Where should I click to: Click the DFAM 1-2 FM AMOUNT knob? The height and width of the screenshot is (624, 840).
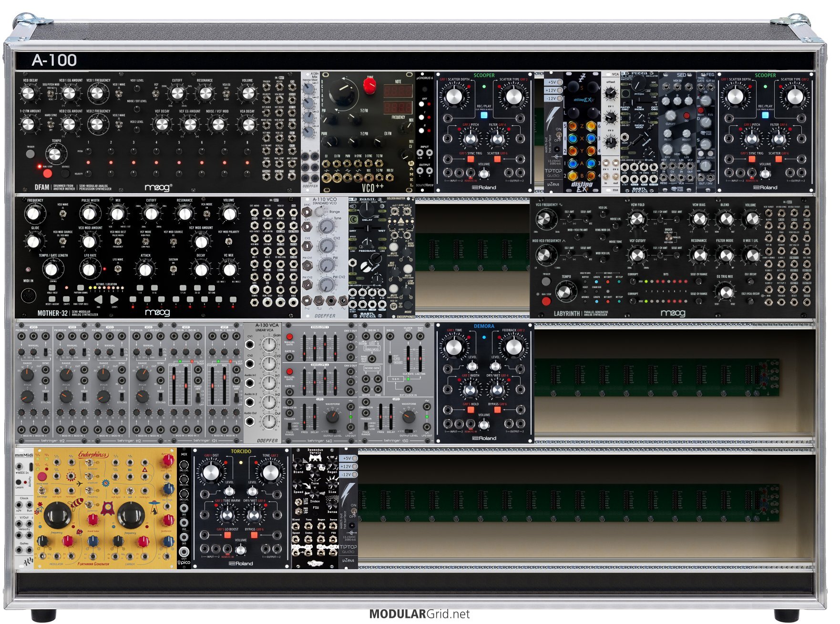pyautogui.click(x=30, y=124)
